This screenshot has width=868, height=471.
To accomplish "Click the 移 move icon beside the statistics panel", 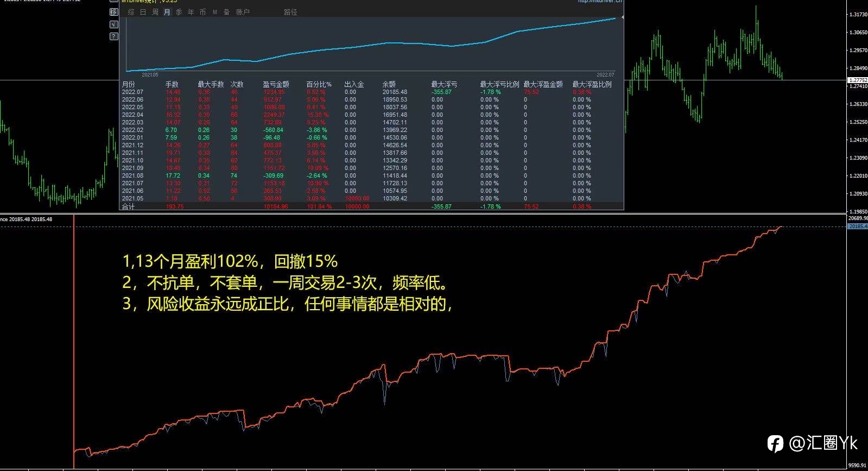I will (113, 12).
